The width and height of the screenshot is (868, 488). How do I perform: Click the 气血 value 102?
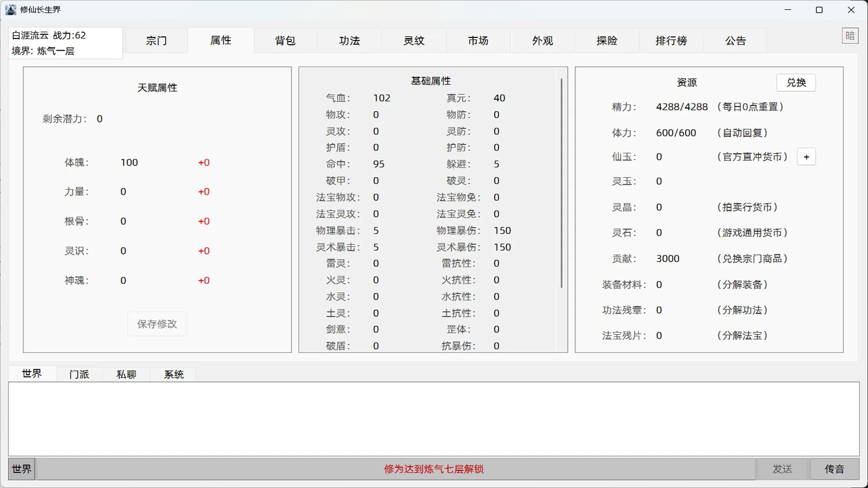[x=382, y=98]
